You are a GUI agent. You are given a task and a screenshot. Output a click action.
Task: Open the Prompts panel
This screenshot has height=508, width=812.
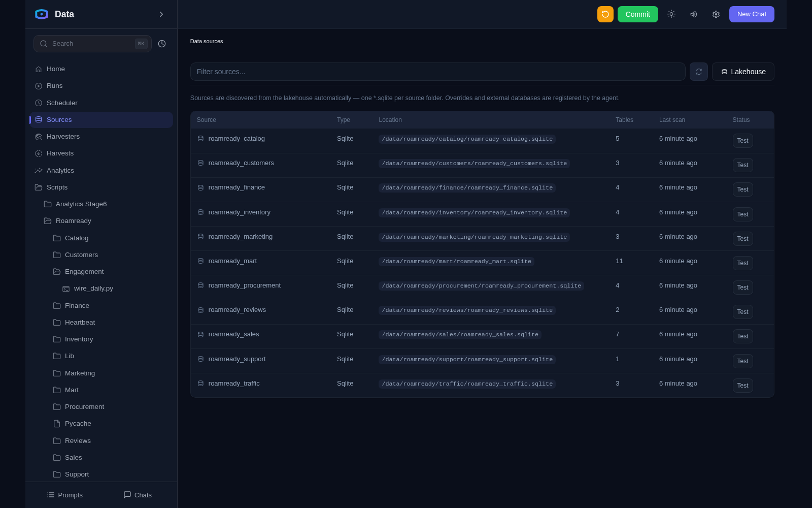[x=64, y=495]
